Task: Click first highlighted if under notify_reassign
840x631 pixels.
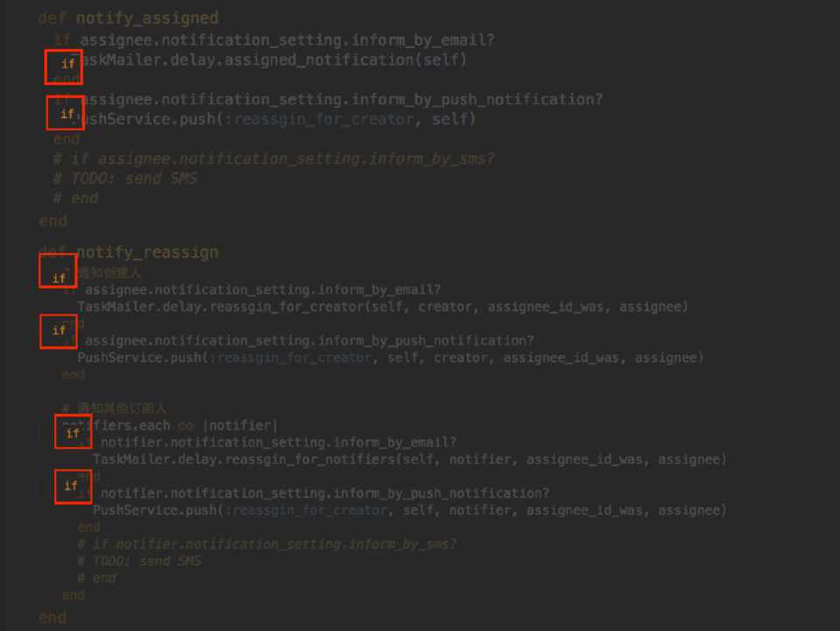Action: (x=58, y=277)
